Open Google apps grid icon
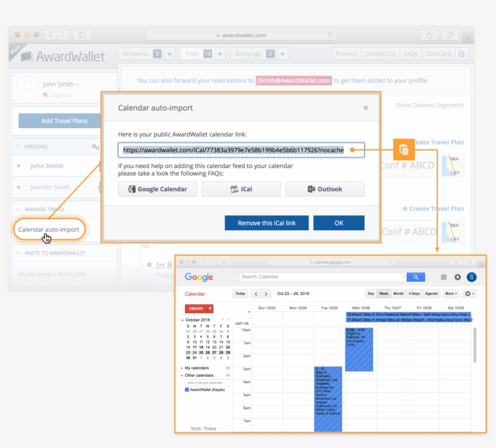This screenshot has width=496, height=448. point(443,277)
